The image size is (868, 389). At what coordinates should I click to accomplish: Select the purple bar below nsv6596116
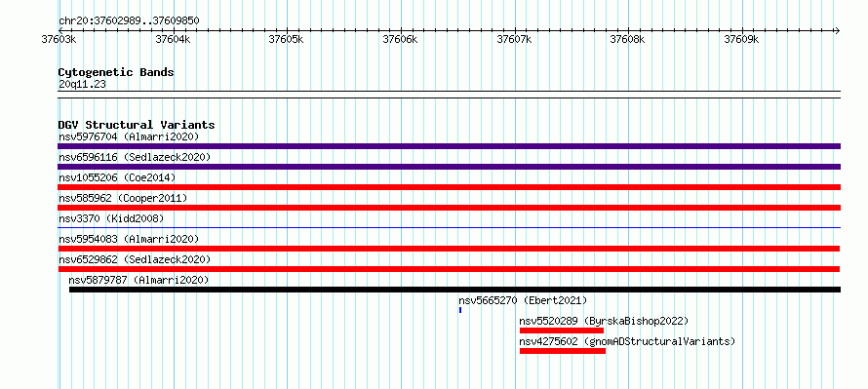[x=449, y=167]
